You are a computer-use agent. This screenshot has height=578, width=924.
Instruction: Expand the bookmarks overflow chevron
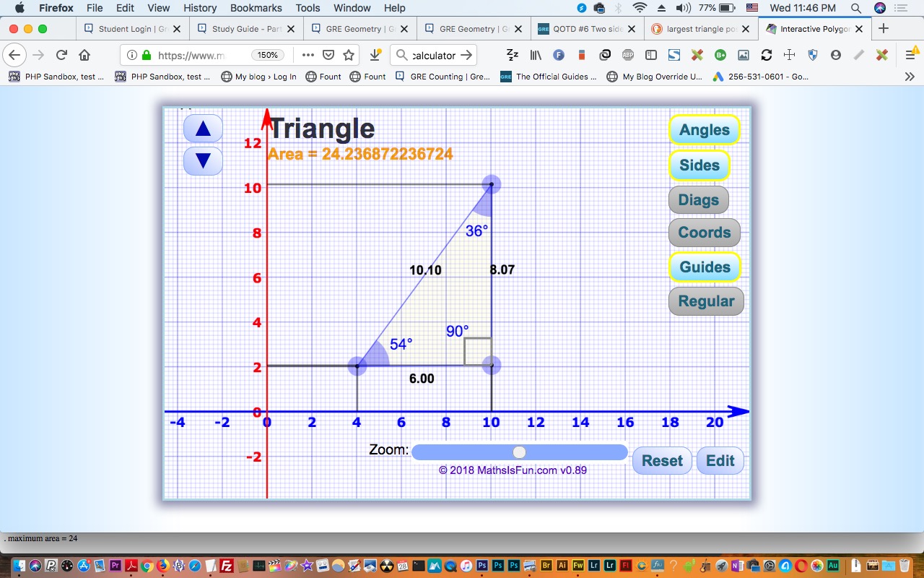coord(910,77)
